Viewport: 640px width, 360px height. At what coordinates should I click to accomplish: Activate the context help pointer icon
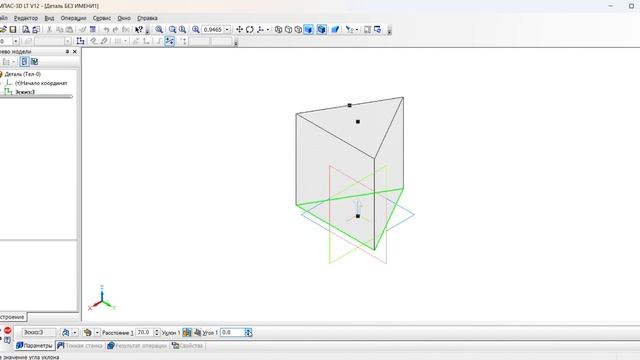pos(139,29)
